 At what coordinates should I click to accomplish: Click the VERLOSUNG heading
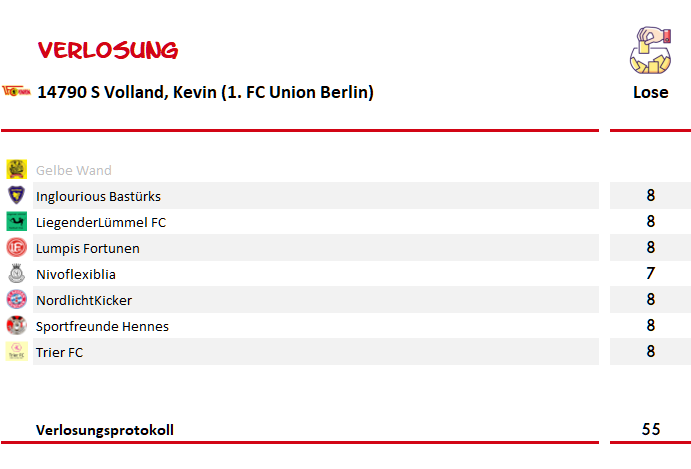pos(108,50)
